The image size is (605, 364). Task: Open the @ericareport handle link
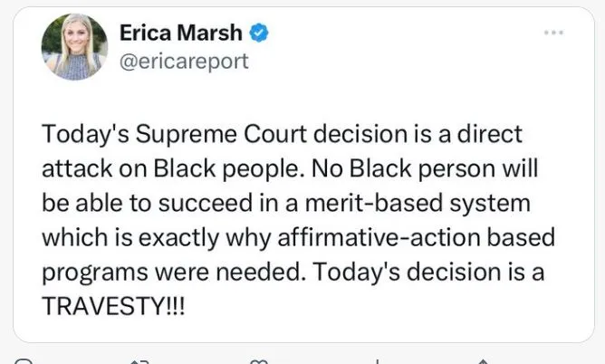pos(183,61)
